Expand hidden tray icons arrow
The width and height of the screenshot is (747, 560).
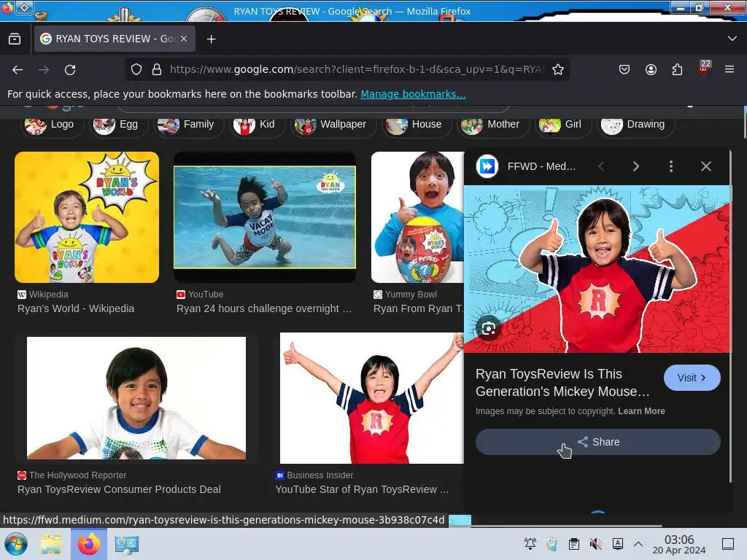(x=638, y=544)
